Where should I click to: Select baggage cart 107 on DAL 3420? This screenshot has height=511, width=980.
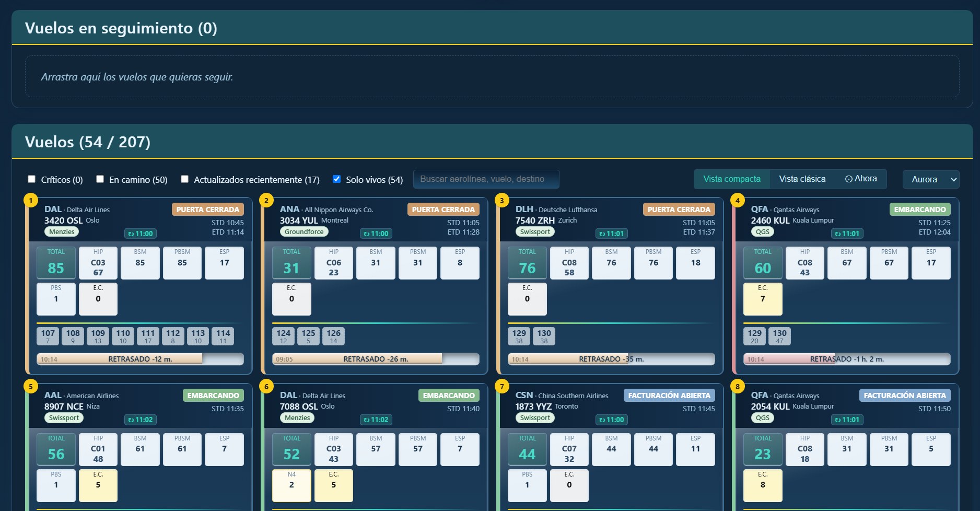click(x=48, y=336)
